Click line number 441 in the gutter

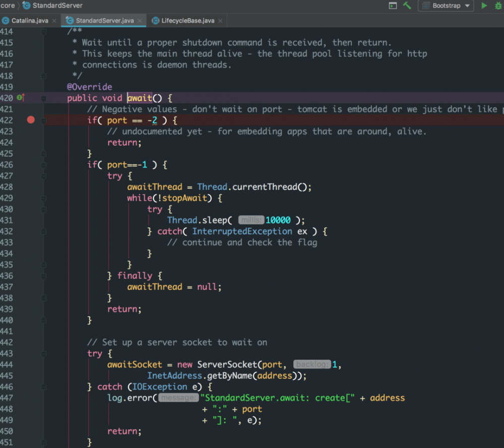(7, 332)
